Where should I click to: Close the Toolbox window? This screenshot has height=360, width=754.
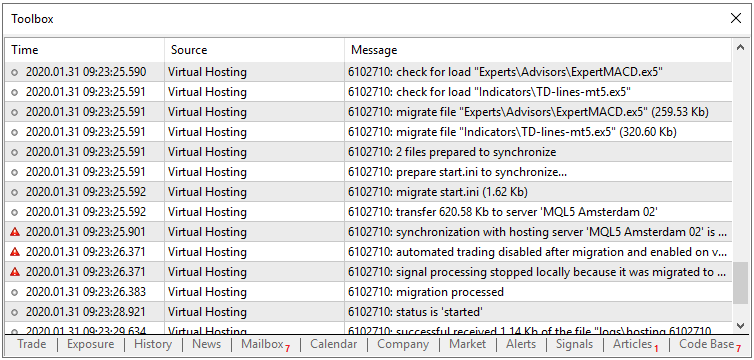736,18
